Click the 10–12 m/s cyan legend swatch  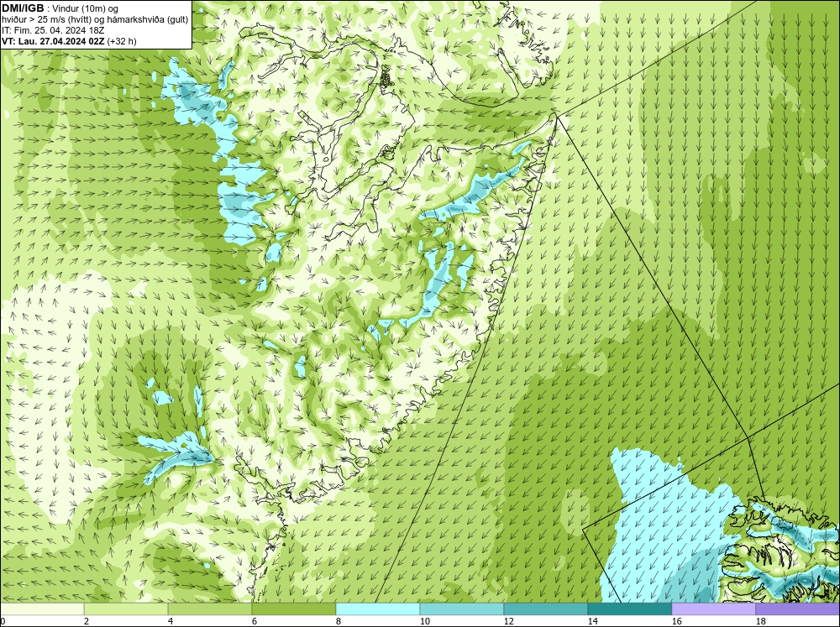[462, 609]
